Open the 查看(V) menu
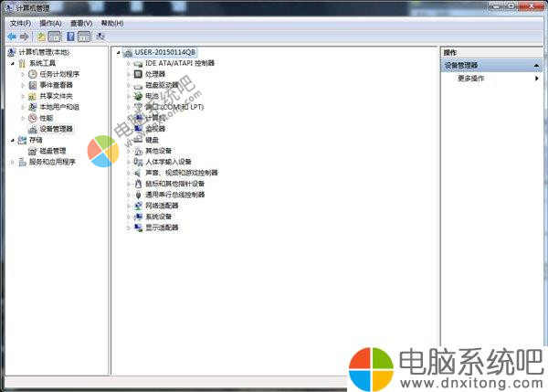Image resolution: width=548 pixels, height=392 pixels. tap(81, 23)
